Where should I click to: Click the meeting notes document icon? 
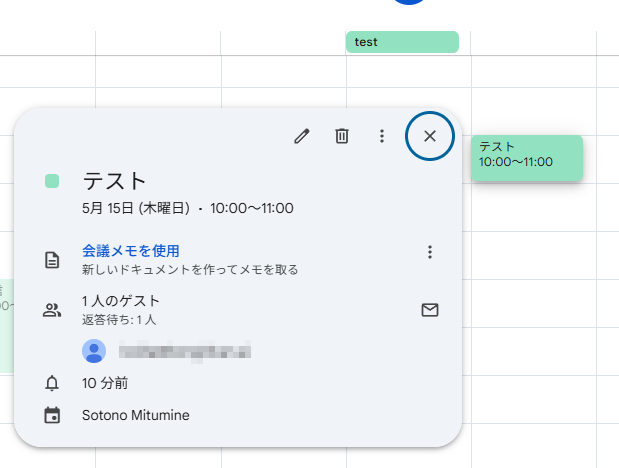52,260
